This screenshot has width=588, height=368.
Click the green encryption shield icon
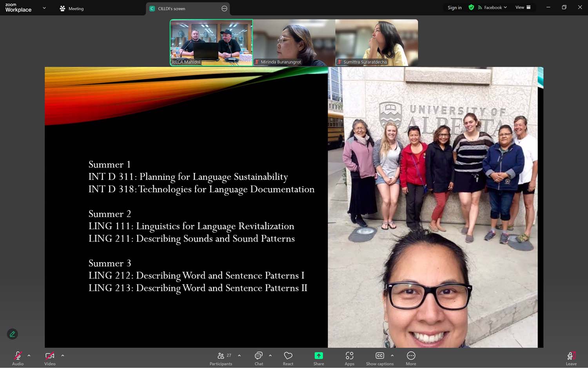(471, 7)
